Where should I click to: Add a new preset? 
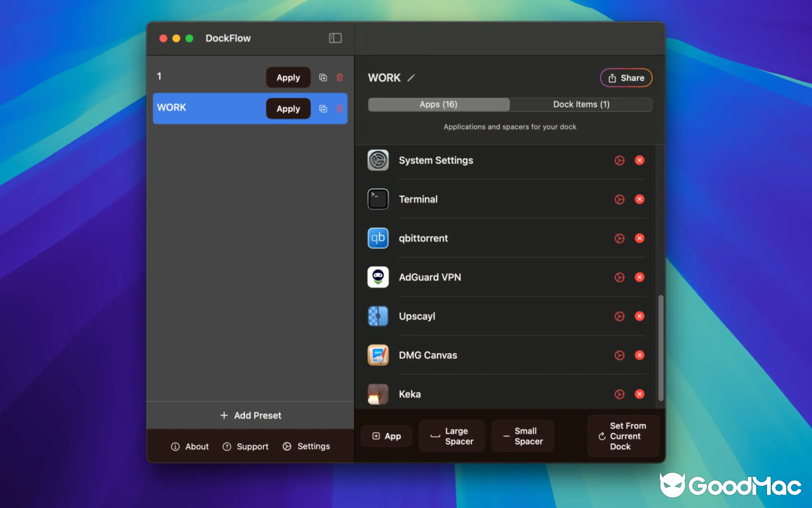[x=250, y=415]
